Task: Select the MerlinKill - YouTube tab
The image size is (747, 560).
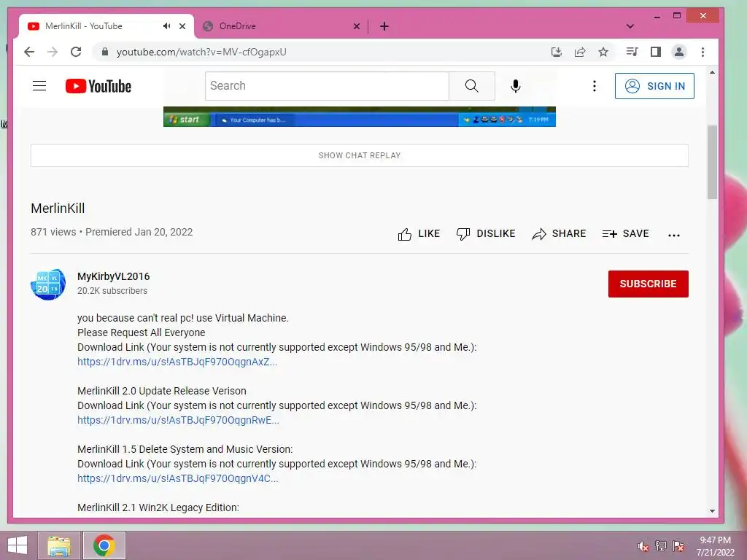Action: (107, 26)
